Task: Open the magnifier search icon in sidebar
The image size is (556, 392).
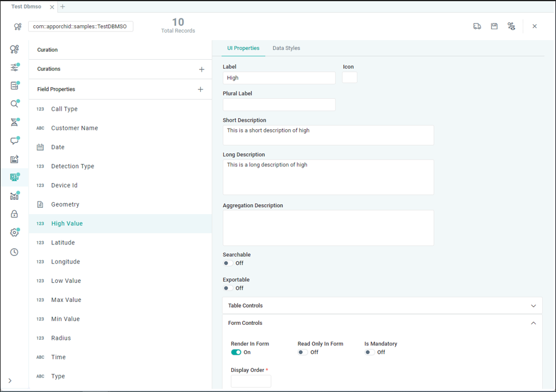Action: [x=14, y=104]
